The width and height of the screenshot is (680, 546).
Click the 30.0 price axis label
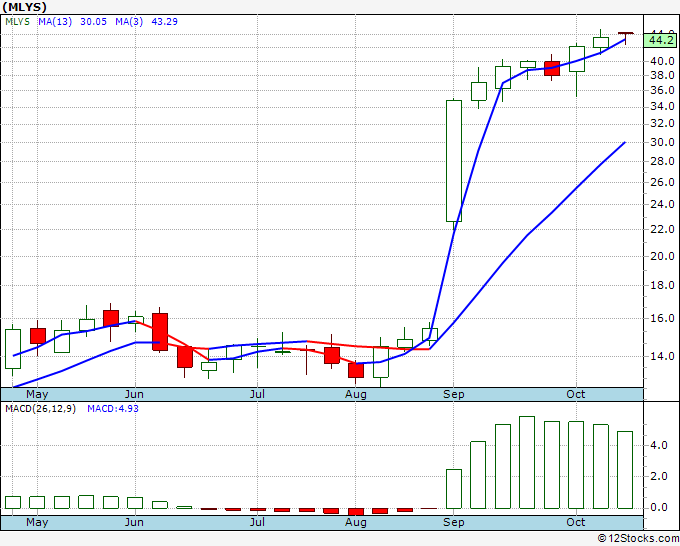tap(662, 142)
